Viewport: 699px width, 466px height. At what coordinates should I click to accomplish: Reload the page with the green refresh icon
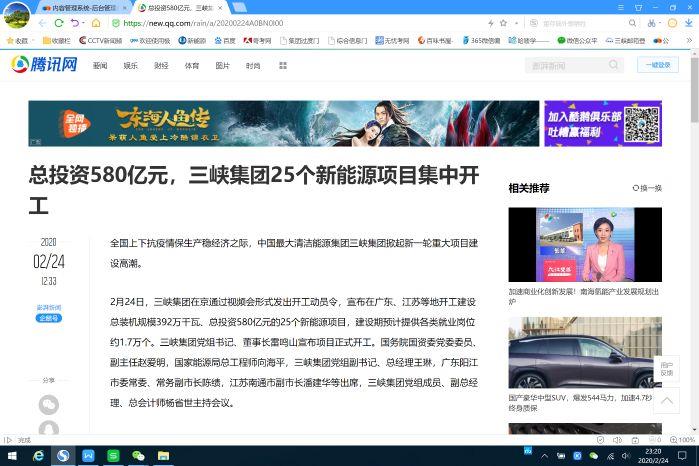59,23
